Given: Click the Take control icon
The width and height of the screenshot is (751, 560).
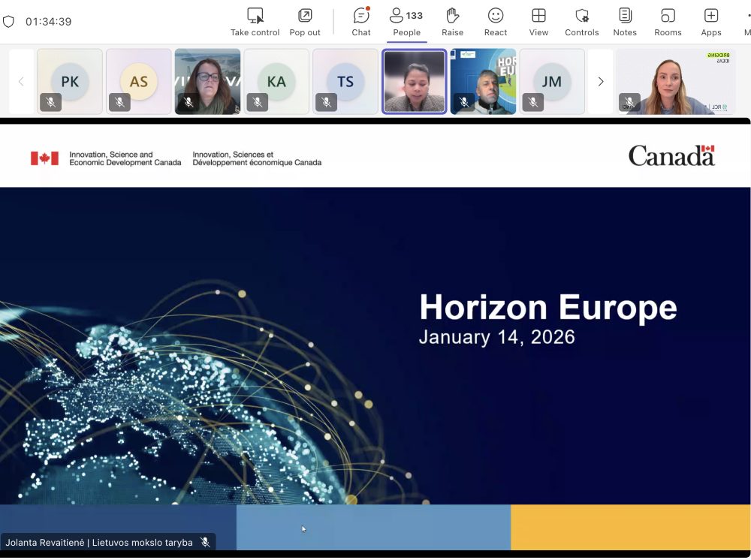Looking at the screenshot, I should pyautogui.click(x=255, y=16).
